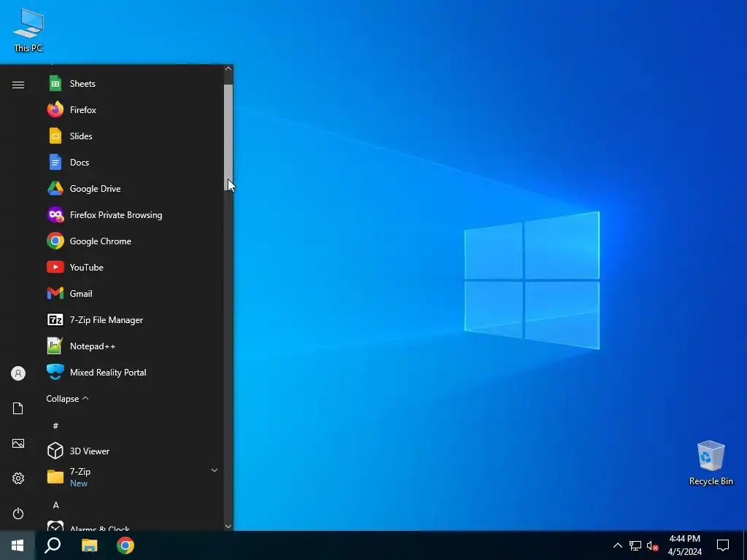Open the Docs app icon

[55, 163]
